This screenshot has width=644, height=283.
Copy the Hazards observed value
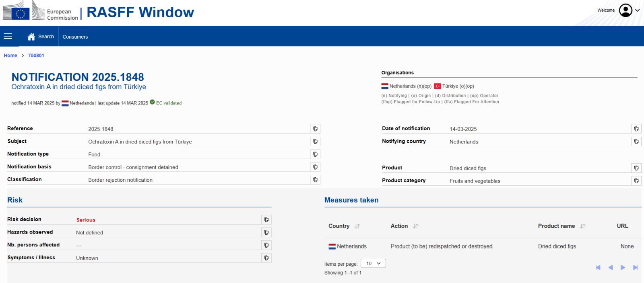(x=266, y=232)
